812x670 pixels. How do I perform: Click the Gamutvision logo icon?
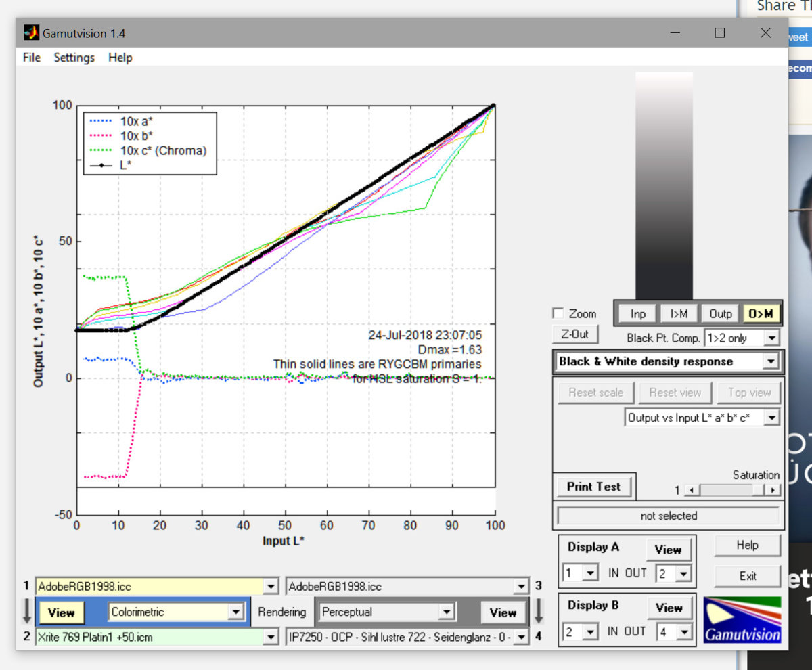click(x=742, y=619)
